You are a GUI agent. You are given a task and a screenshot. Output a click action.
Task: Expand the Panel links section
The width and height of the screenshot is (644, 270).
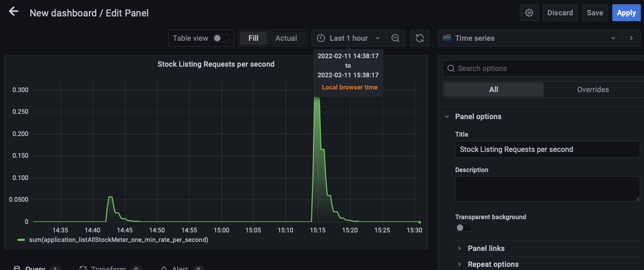pos(486,248)
